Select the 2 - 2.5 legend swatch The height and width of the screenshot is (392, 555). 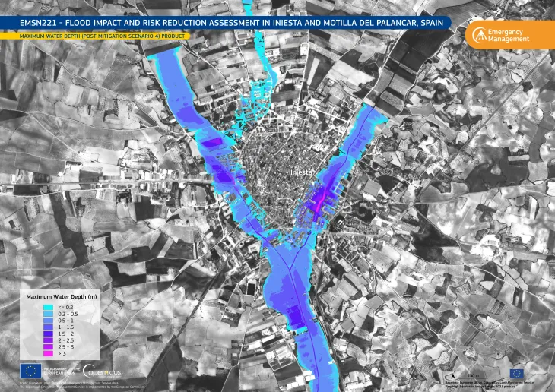pyautogui.click(x=48, y=340)
